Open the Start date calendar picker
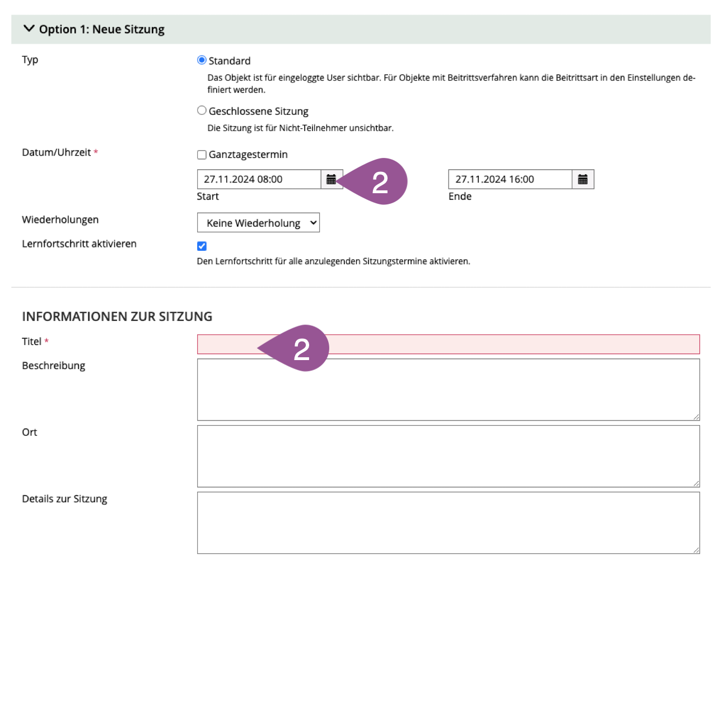 tap(331, 179)
